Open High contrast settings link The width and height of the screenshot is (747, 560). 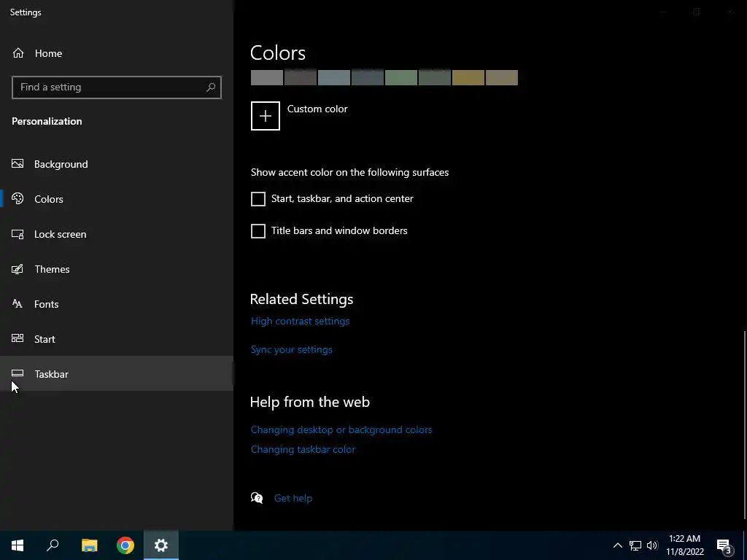300,321
